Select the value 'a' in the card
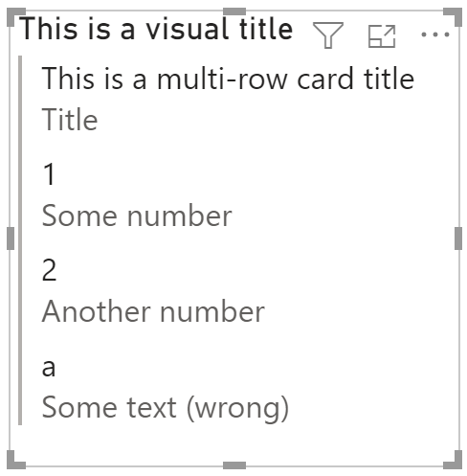Screen dimensions: 467x476 pyautogui.click(x=49, y=368)
